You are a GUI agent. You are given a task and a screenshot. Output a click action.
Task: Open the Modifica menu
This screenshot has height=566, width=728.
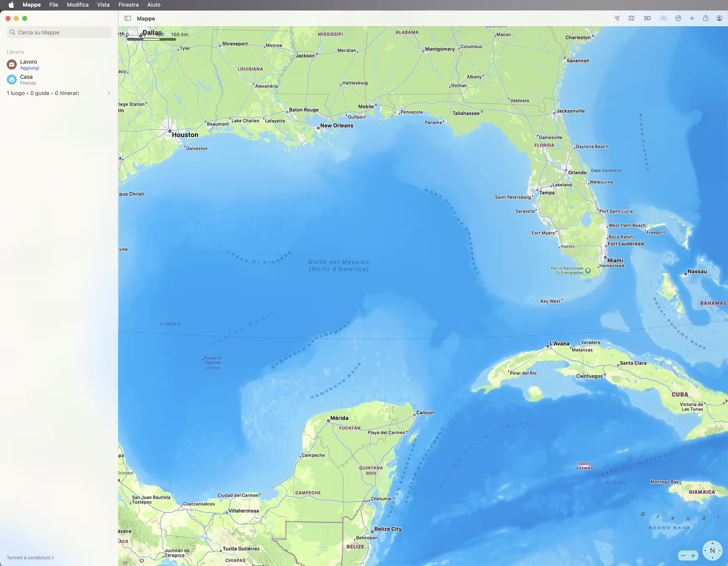click(78, 5)
